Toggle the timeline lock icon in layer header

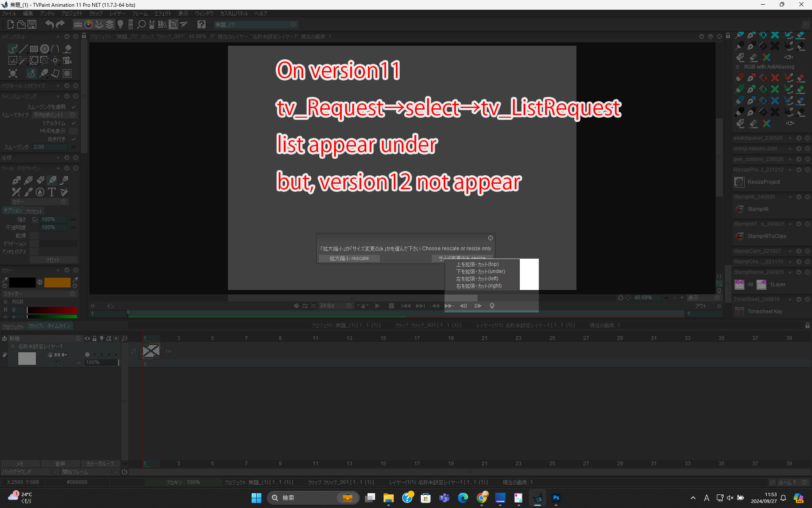(94, 339)
